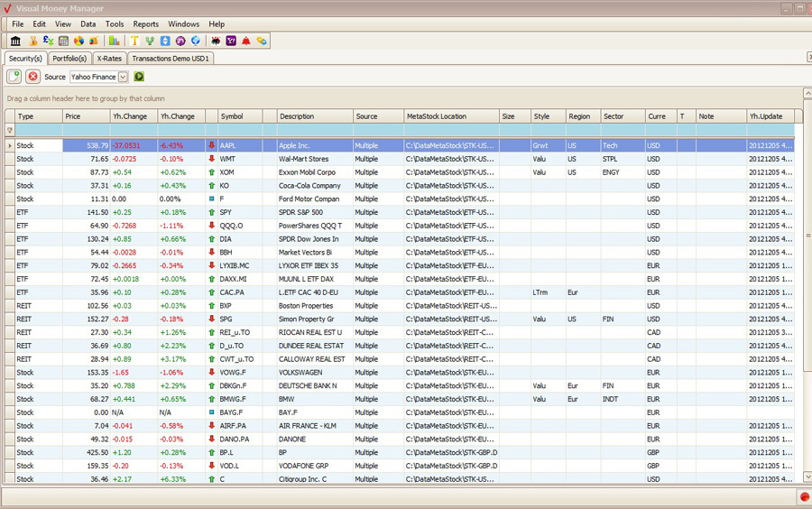Click the VOLKSWAGEN description cell
The height and width of the screenshot is (509, 812).
tap(315, 373)
